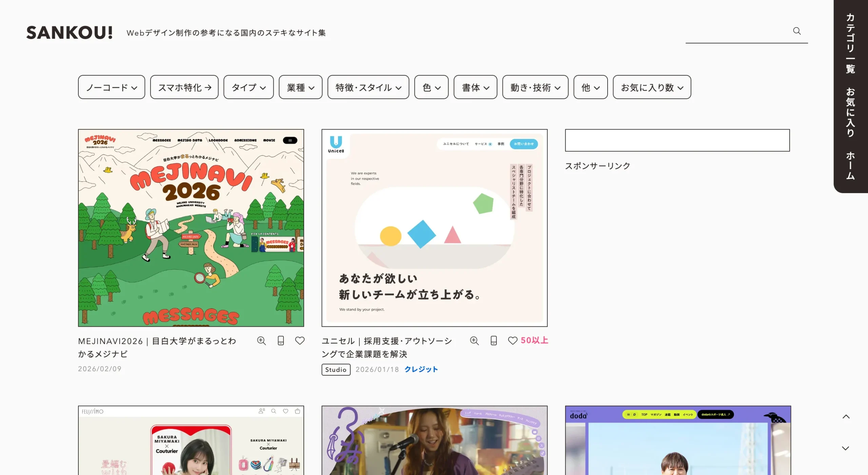The height and width of the screenshot is (475, 868).
Task: Click the zoom preview icon on the Unicell card
Action: [x=474, y=341]
